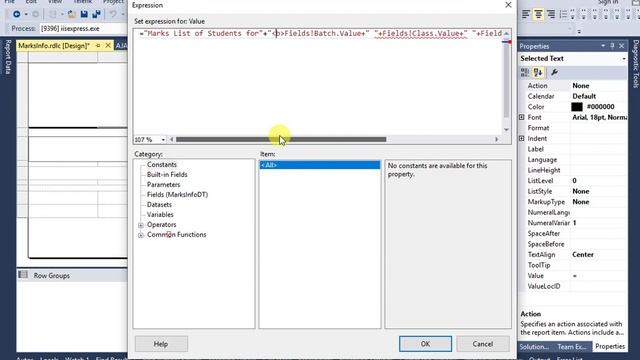Click the Cancel button

[x=482, y=344]
